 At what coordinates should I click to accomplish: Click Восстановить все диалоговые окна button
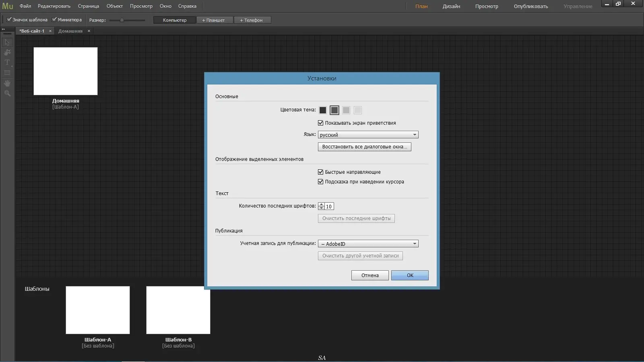click(364, 147)
